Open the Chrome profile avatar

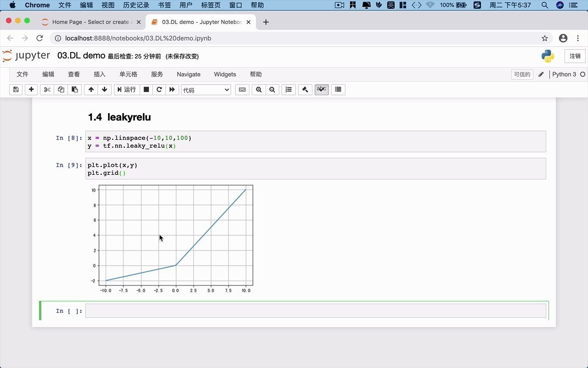coord(563,38)
